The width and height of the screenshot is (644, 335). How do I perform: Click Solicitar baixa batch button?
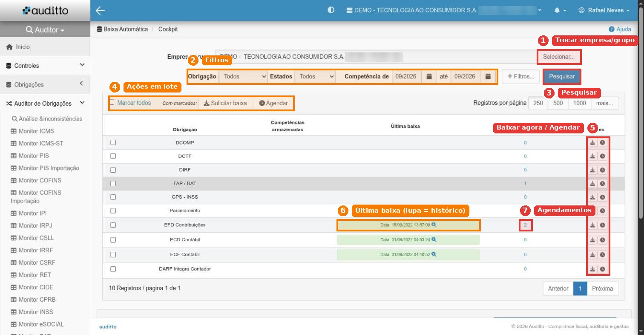tap(225, 103)
